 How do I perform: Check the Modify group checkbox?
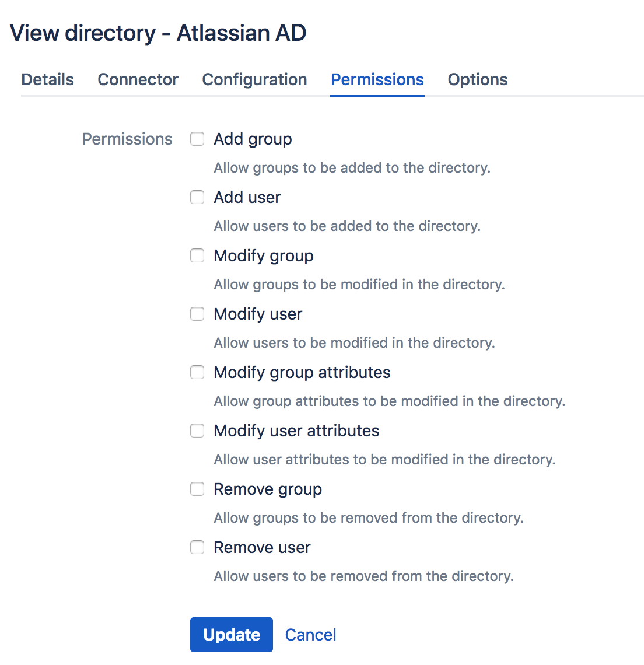point(197,256)
